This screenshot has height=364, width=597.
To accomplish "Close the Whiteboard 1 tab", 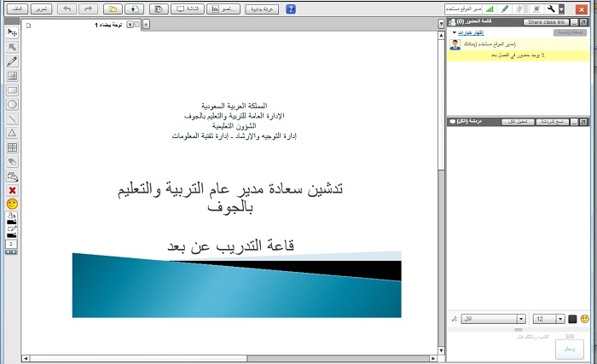I will (x=137, y=25).
